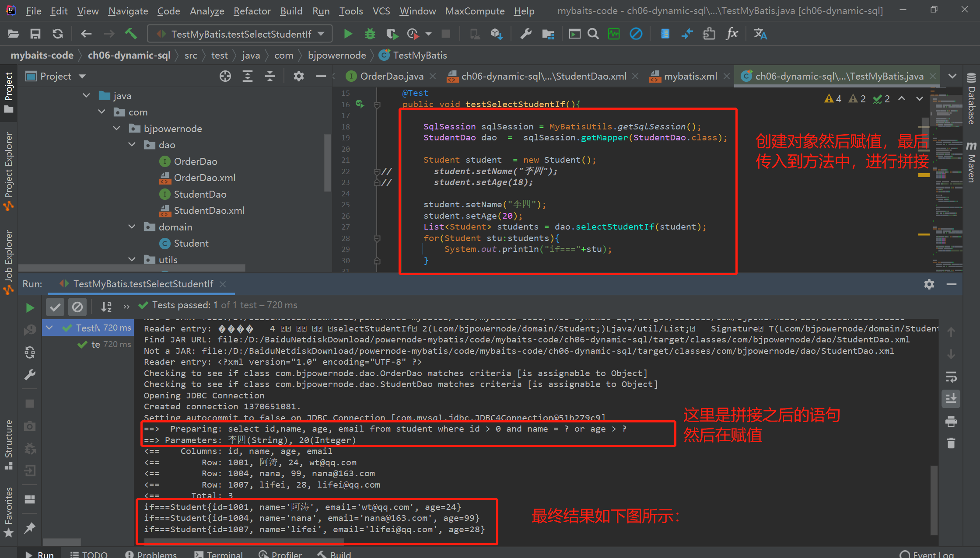Click the Debug bug icon
The image size is (980, 558).
pos(370,34)
